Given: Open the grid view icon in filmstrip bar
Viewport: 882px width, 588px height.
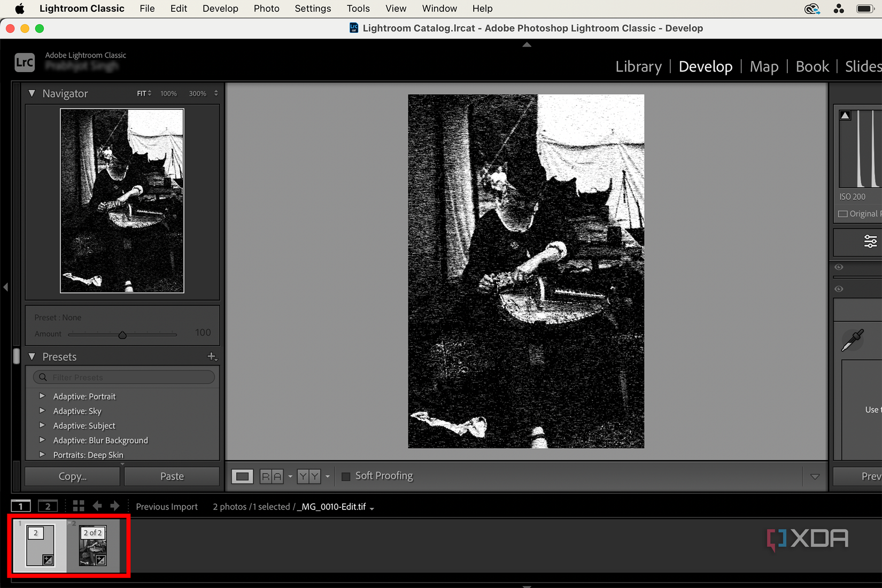Looking at the screenshot, I should pyautogui.click(x=78, y=506).
